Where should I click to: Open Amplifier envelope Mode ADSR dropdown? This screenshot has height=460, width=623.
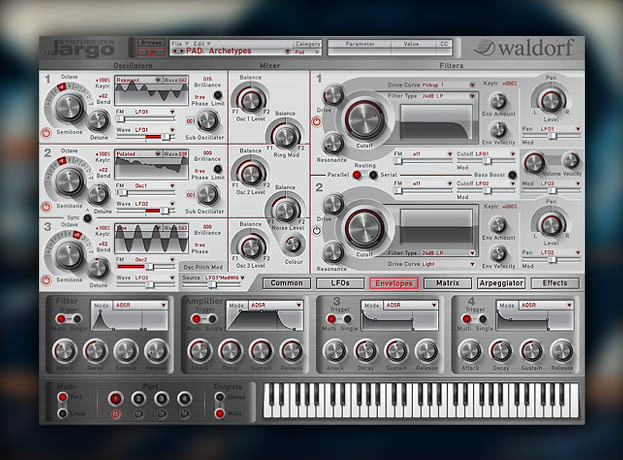tap(275, 305)
